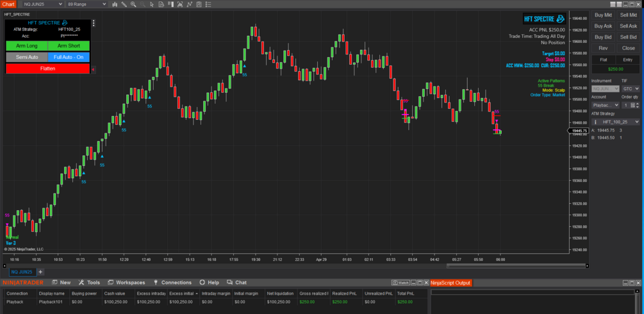
Task: Click the Help lifebuoy icon
Action: pyautogui.click(x=202, y=283)
